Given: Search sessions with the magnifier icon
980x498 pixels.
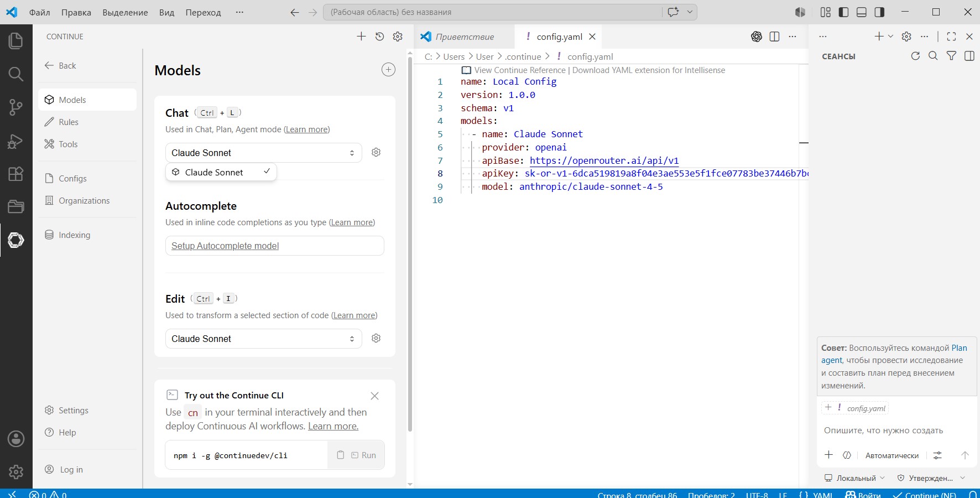Looking at the screenshot, I should pos(933,56).
